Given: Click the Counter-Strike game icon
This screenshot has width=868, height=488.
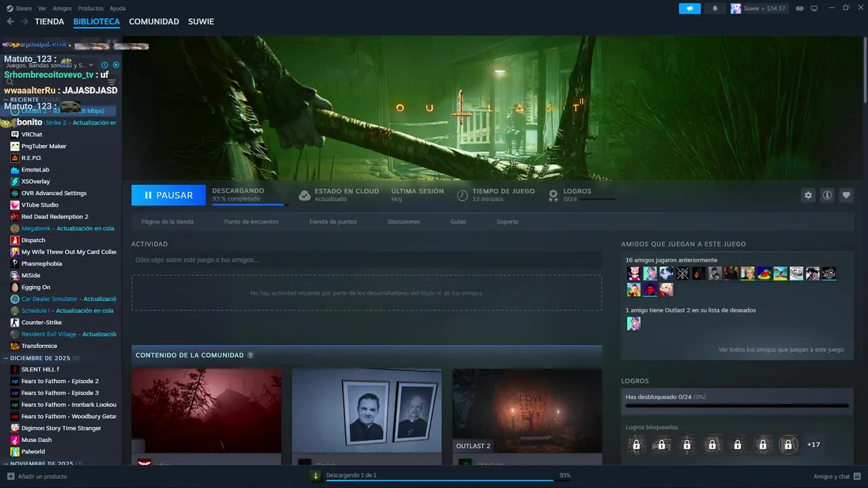Looking at the screenshot, I should pyautogui.click(x=15, y=323).
